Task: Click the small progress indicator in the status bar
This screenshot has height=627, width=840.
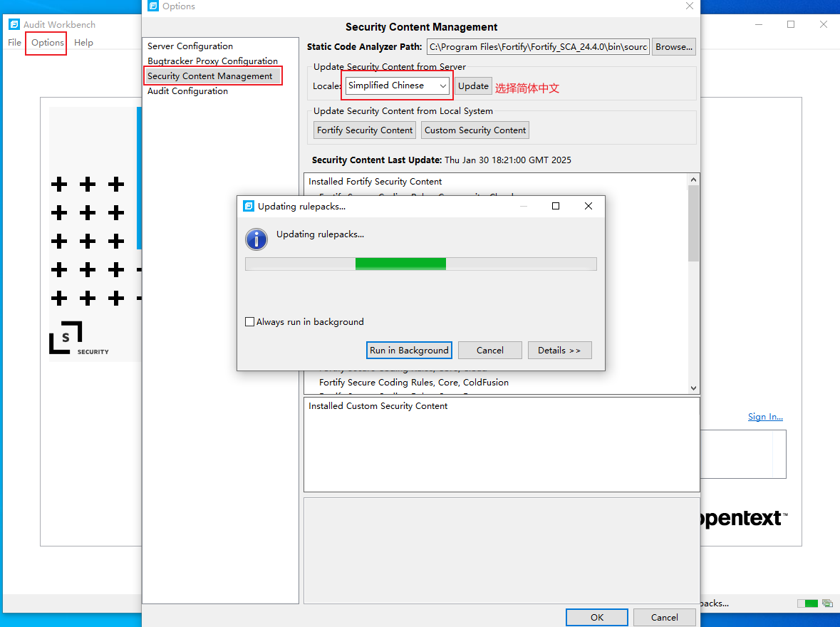Action: pos(808,603)
